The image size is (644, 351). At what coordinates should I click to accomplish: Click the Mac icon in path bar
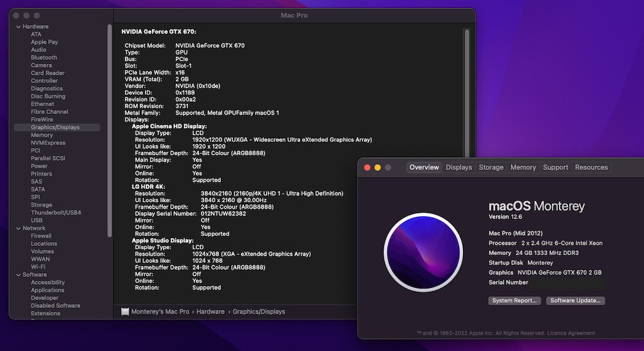point(125,312)
